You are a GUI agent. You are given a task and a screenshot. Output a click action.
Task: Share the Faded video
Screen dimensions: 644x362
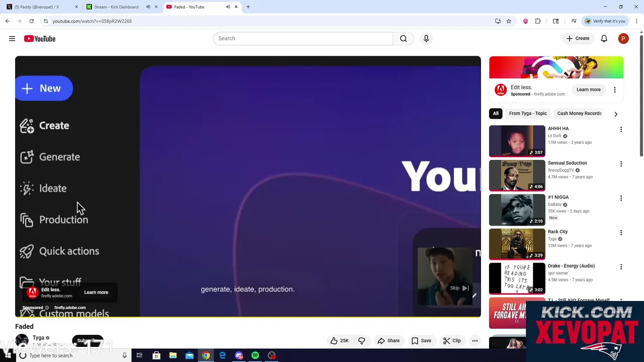tap(388, 341)
